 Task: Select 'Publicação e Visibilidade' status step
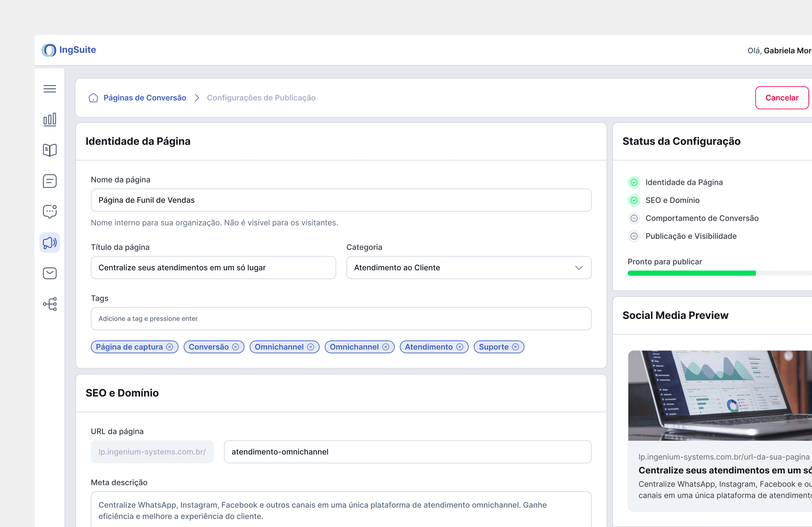pyautogui.click(x=691, y=236)
